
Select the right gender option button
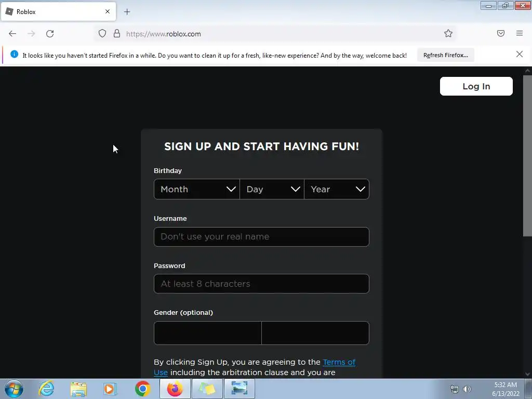[315, 333]
